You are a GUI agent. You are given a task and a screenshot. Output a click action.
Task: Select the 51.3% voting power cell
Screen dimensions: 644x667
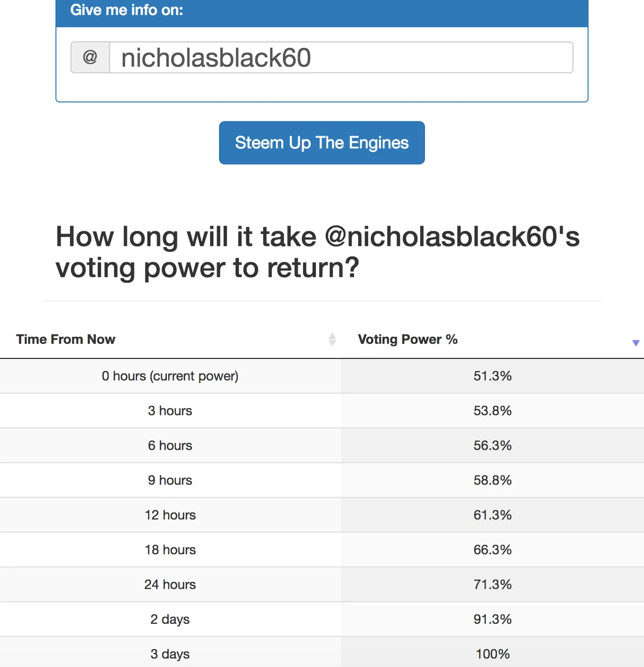click(493, 376)
